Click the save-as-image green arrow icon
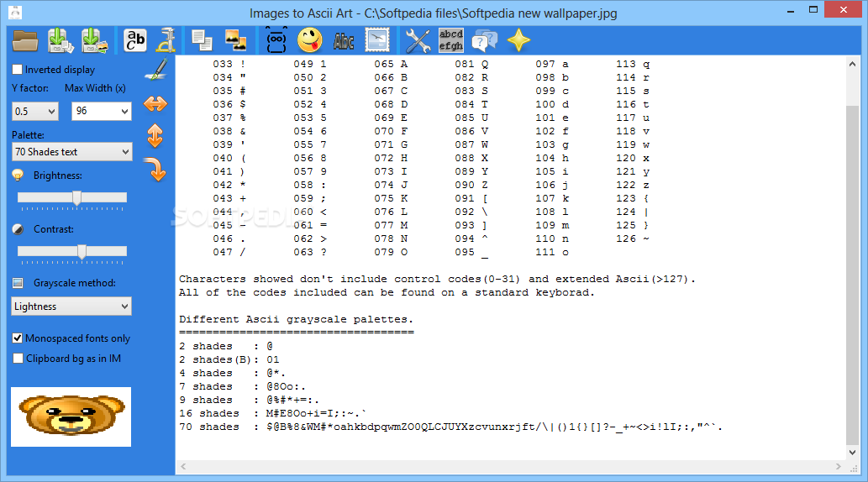 (x=94, y=40)
